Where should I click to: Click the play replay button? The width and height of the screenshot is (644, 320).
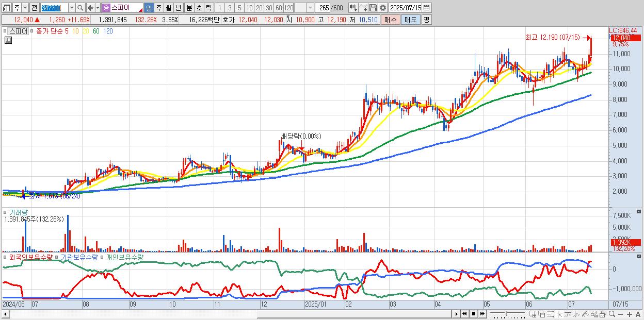point(457,314)
